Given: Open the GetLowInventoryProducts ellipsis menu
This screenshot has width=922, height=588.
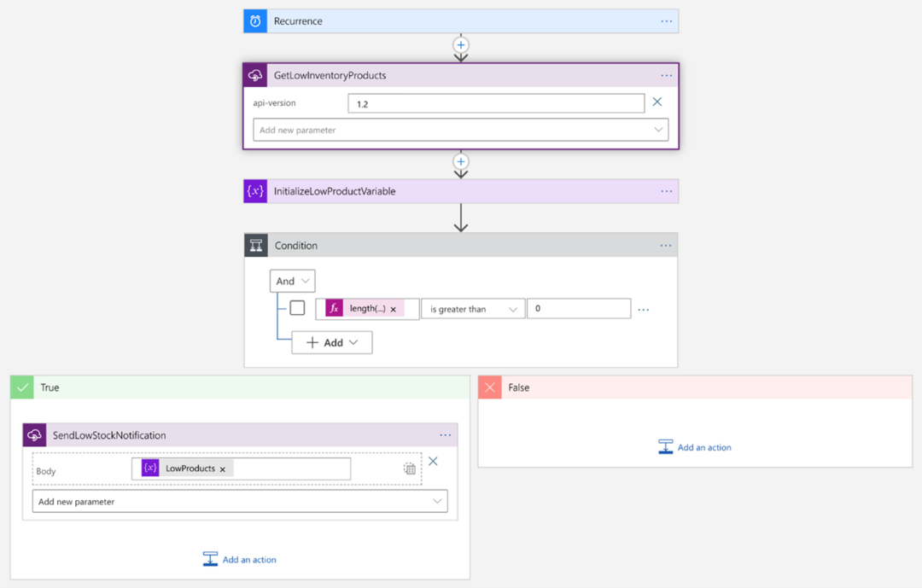Looking at the screenshot, I should pyautogui.click(x=666, y=75).
